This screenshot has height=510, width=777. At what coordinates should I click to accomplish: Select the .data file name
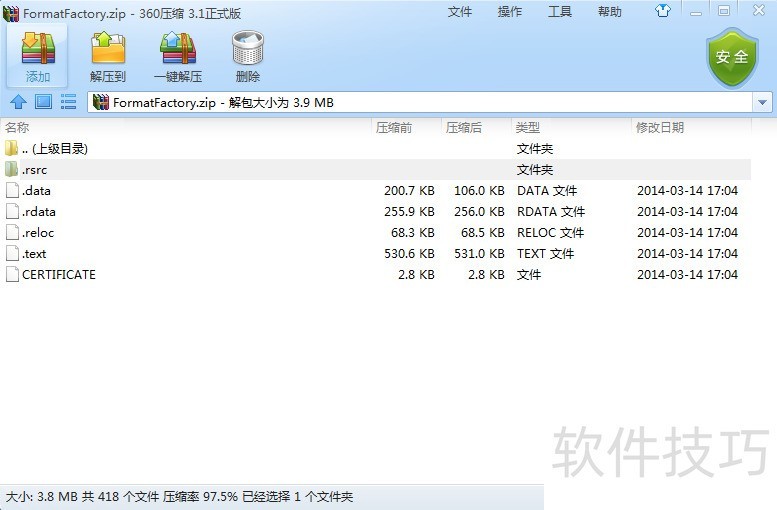point(36,191)
